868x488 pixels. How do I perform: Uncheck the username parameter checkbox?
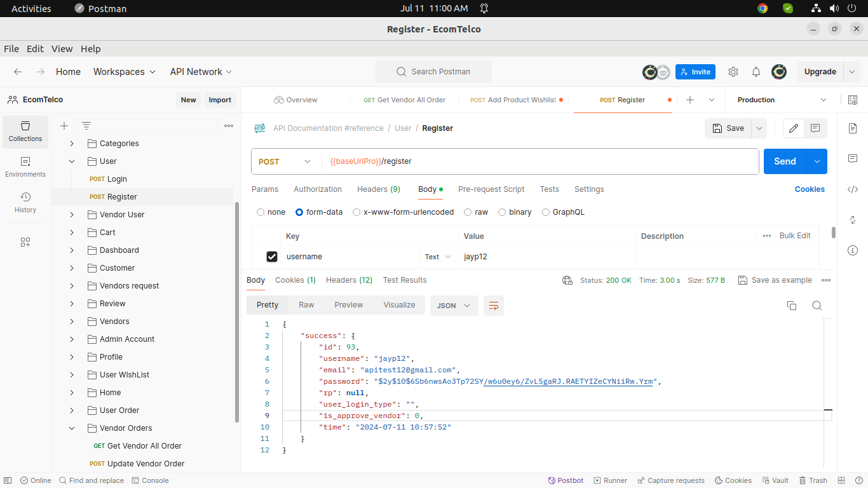[x=272, y=257]
